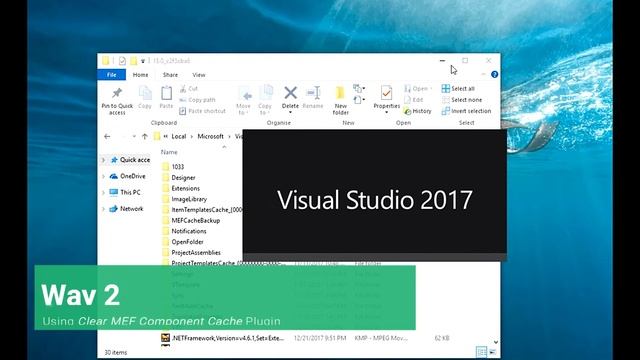Click Select all in the ribbon

tap(458, 89)
